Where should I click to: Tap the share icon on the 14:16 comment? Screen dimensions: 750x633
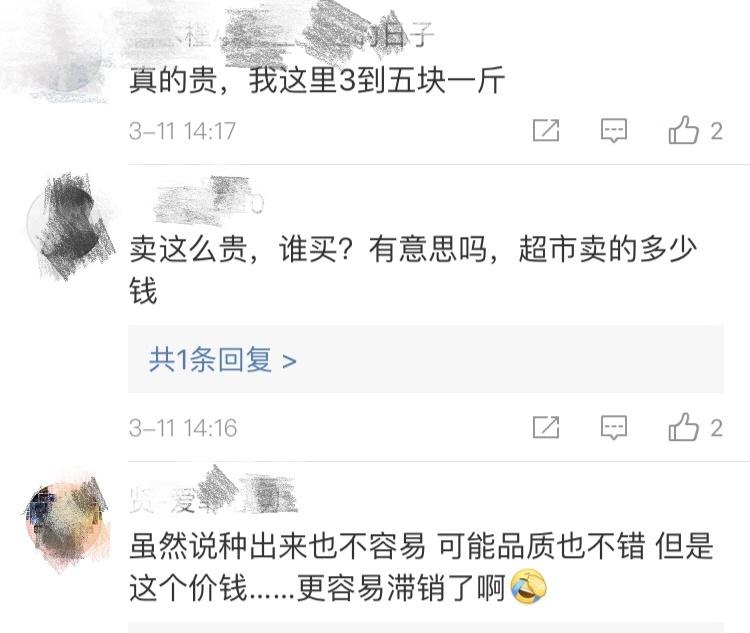[x=546, y=427]
